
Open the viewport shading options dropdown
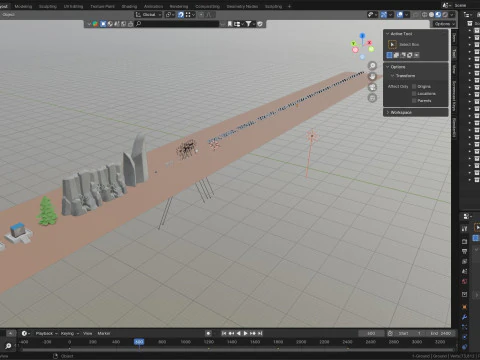point(452,15)
